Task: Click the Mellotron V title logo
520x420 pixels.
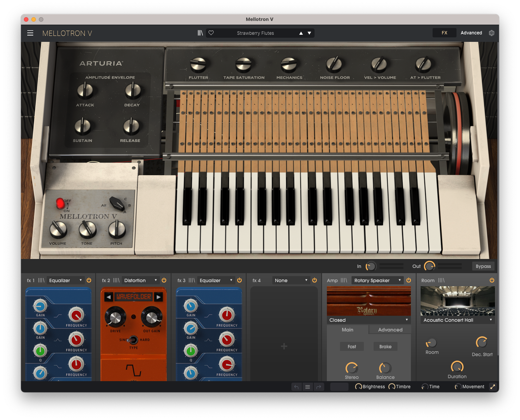Action: point(67,33)
